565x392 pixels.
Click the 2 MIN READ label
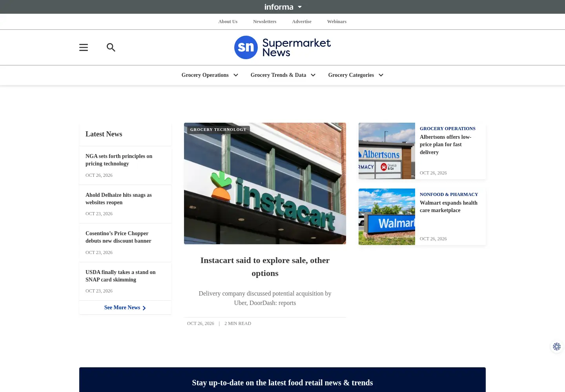238,324
